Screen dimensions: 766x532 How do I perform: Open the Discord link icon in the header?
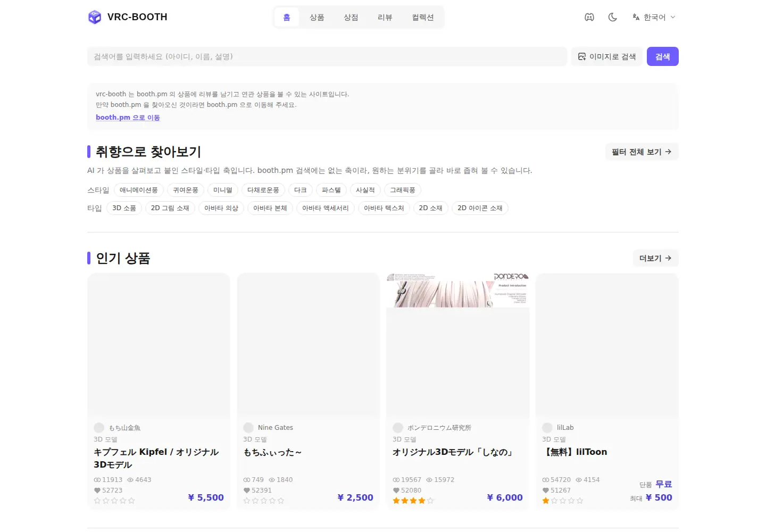(x=589, y=17)
